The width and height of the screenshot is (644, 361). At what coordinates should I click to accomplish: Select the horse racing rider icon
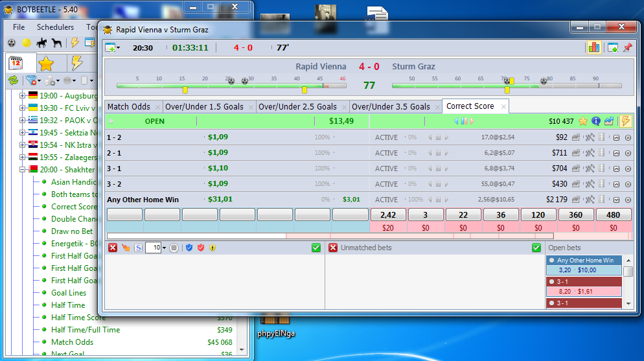(x=42, y=43)
